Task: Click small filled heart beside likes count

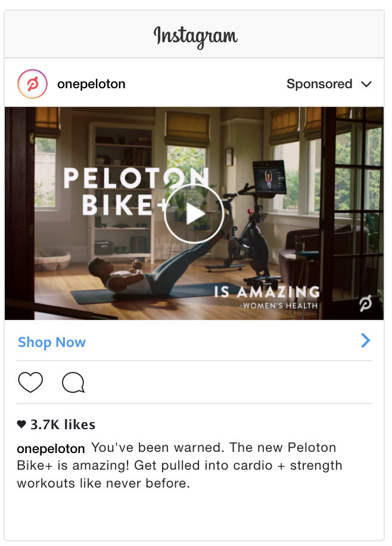Action: 21,424
